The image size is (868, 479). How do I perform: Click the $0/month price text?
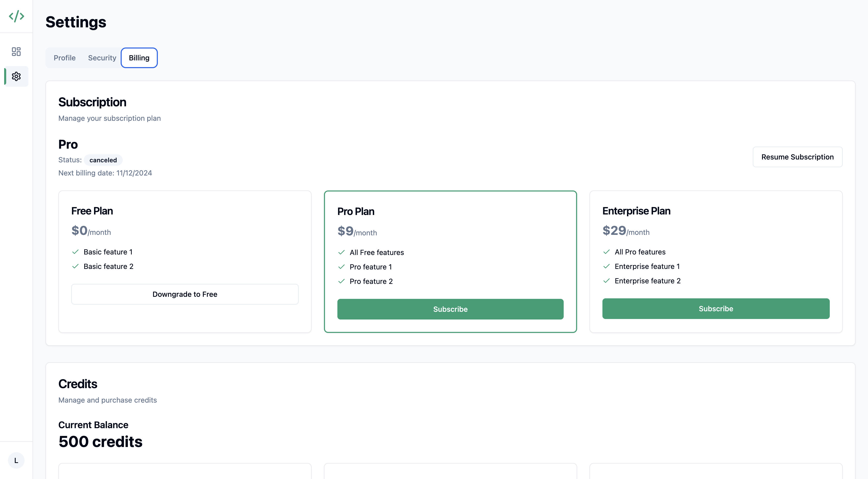tap(91, 231)
